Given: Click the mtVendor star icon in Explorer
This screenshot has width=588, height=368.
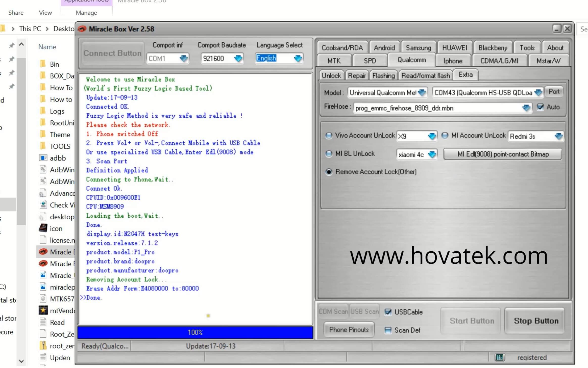Looking at the screenshot, I should click(x=43, y=310).
